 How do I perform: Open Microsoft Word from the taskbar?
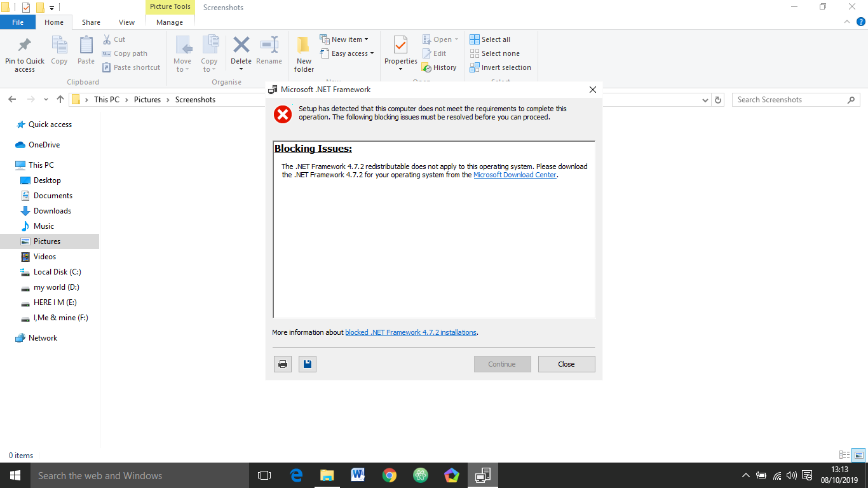pos(358,475)
